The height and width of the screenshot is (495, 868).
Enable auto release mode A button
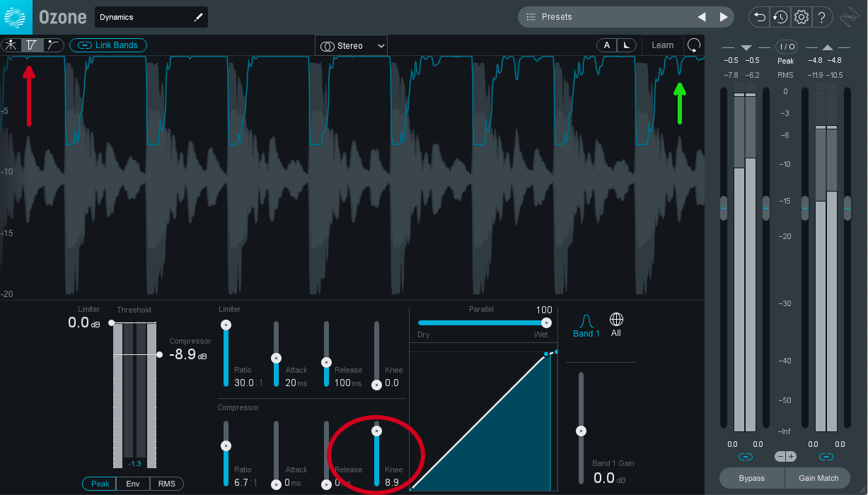606,45
